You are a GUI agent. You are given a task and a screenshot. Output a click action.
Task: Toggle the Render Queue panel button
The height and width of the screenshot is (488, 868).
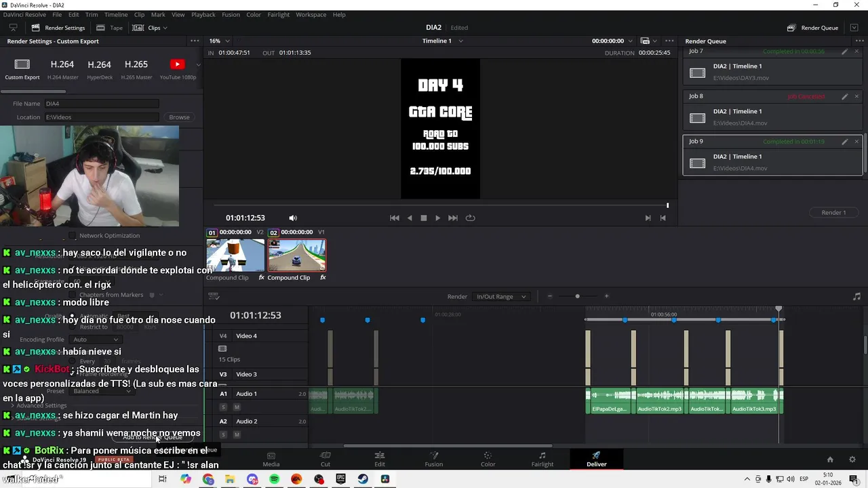tap(813, 28)
